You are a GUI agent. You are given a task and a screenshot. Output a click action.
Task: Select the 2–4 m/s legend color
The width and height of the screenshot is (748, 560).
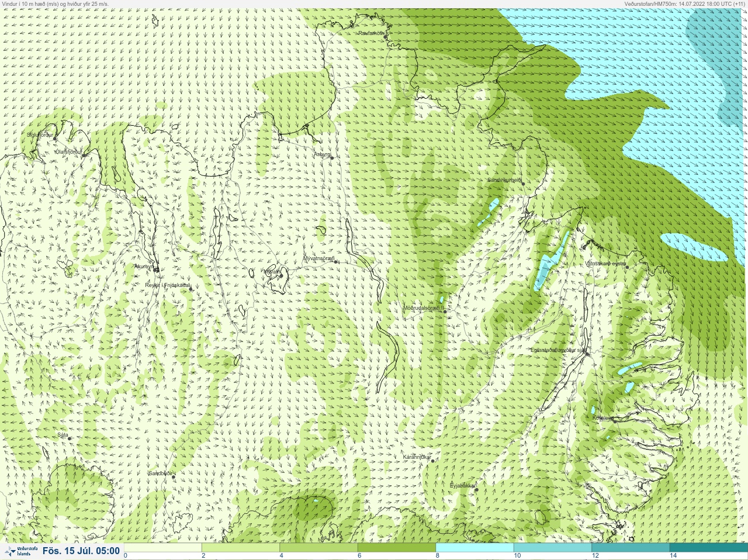[x=241, y=548]
